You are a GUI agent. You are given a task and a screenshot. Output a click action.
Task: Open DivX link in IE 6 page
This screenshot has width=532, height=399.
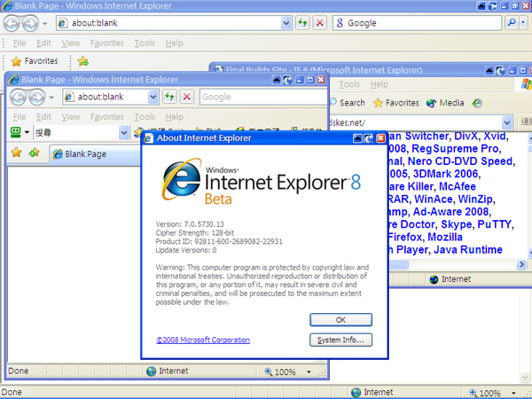tap(468, 136)
